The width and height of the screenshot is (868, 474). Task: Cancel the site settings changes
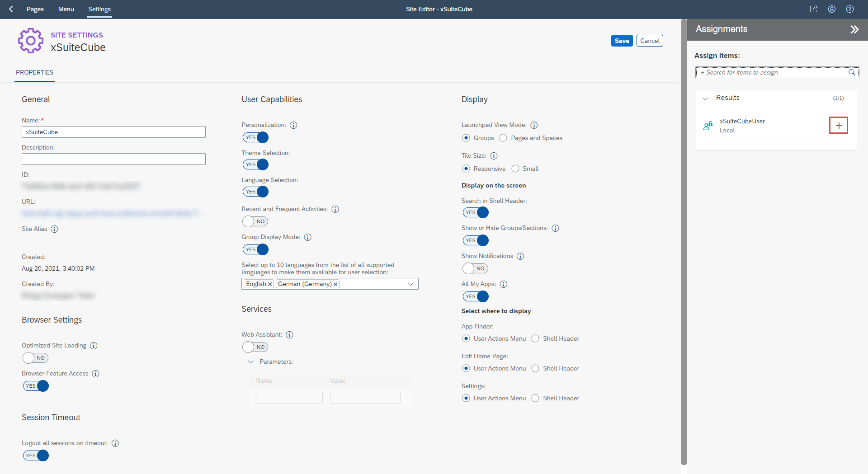click(x=649, y=41)
